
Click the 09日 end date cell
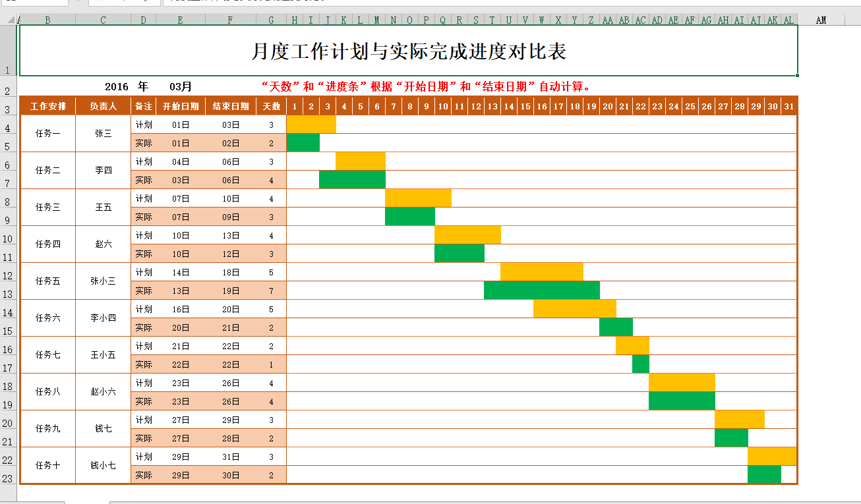[231, 217]
